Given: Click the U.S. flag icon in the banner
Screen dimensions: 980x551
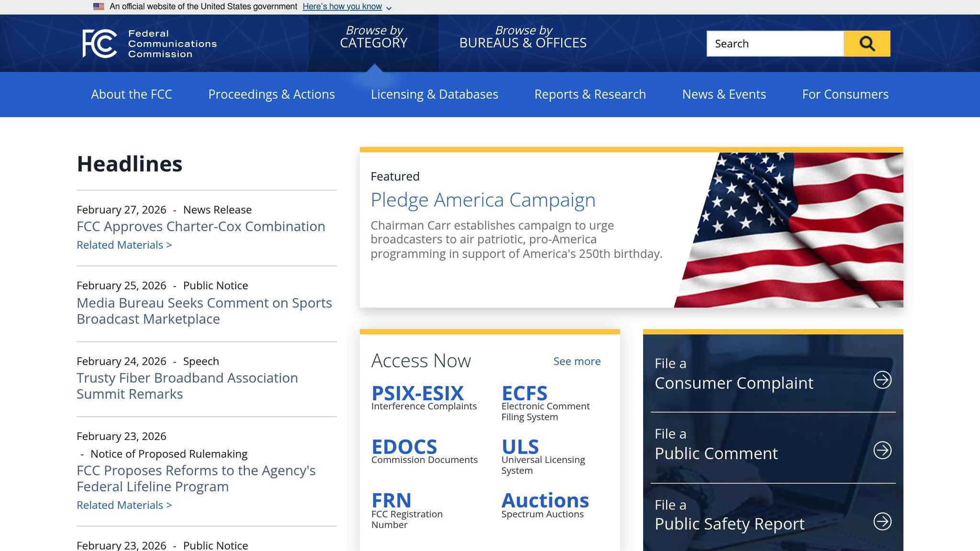Looking at the screenshot, I should tap(99, 6).
